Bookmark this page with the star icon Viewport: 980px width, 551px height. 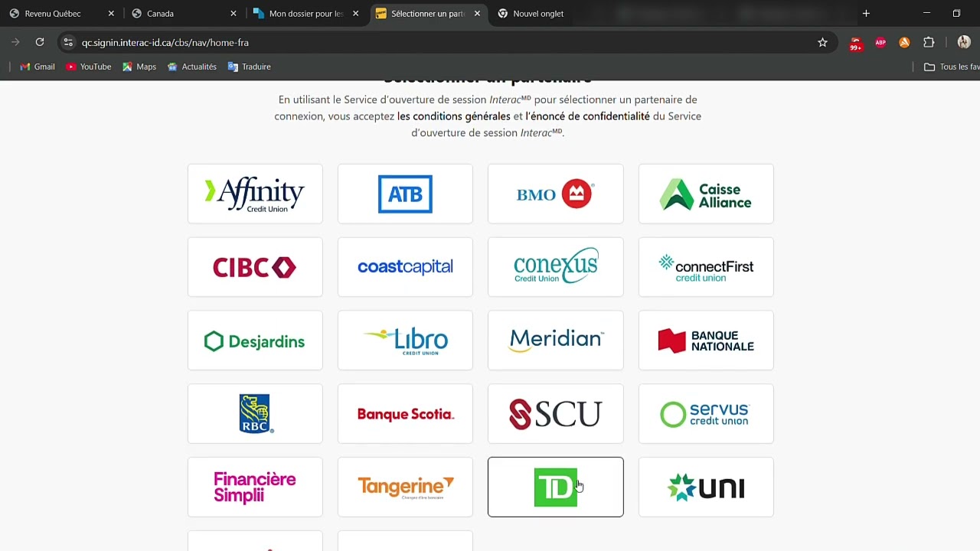tap(822, 43)
